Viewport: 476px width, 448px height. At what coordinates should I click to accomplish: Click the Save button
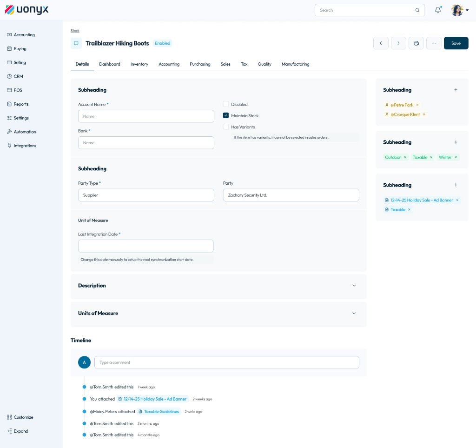[x=456, y=43]
